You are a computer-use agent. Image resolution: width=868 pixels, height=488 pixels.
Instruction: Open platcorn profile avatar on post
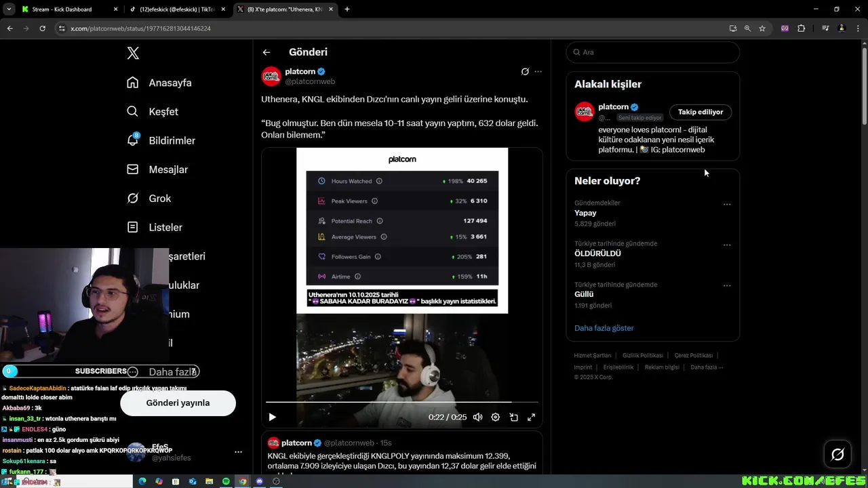tap(271, 76)
